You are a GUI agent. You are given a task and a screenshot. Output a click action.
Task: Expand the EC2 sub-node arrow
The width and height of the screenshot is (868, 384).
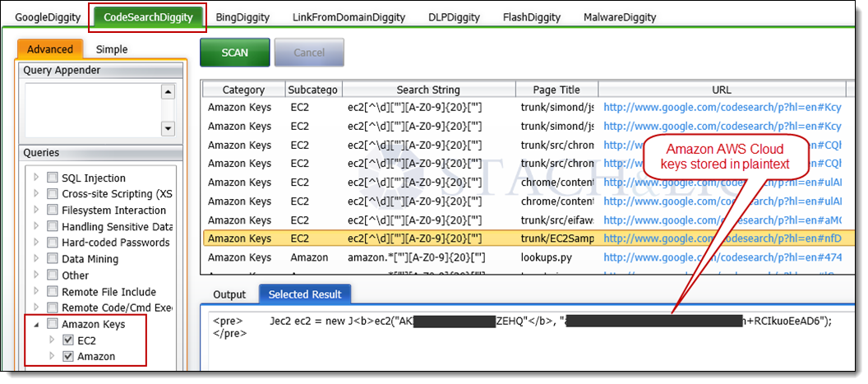tap(53, 340)
